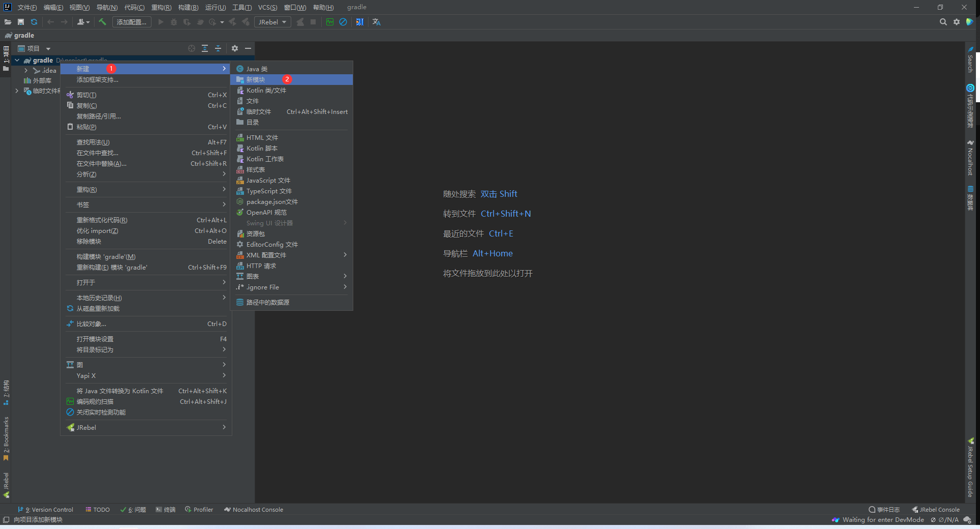Open the Nocalhost Console tool window

[x=254, y=510]
